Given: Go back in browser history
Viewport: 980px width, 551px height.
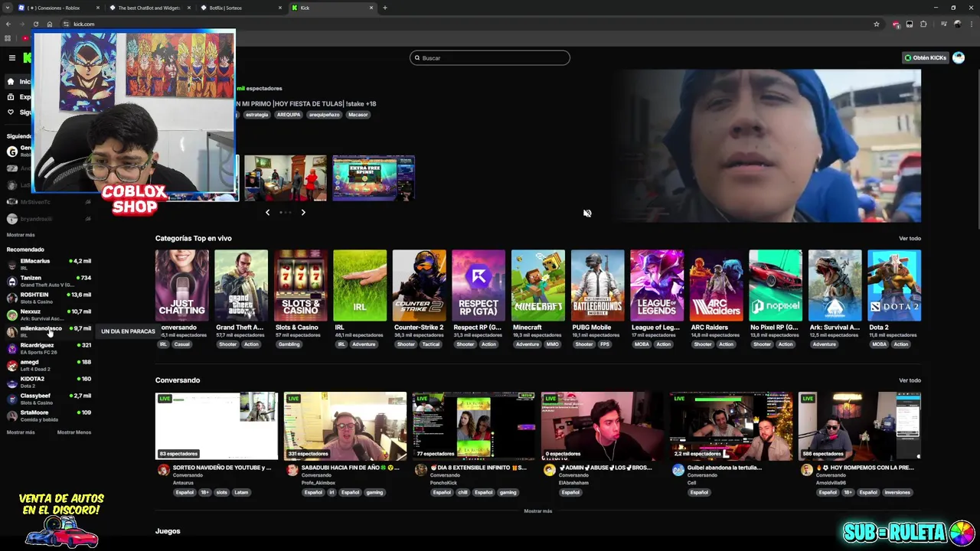Looking at the screenshot, I should 8,24.
